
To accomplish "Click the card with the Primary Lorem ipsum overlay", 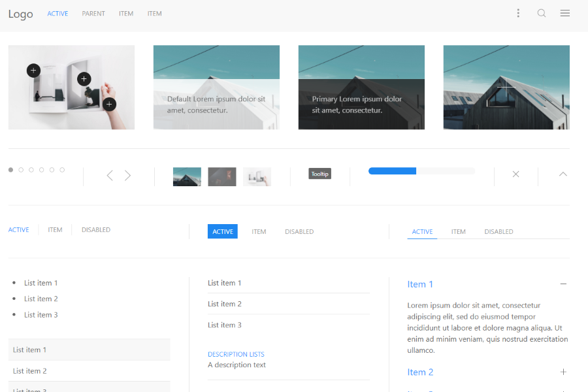I will tap(361, 88).
